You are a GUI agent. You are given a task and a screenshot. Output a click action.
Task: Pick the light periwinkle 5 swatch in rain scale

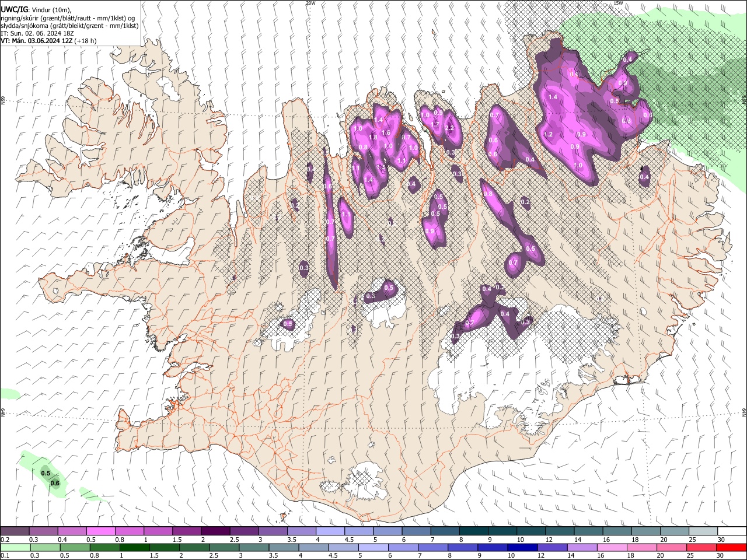point(373,547)
